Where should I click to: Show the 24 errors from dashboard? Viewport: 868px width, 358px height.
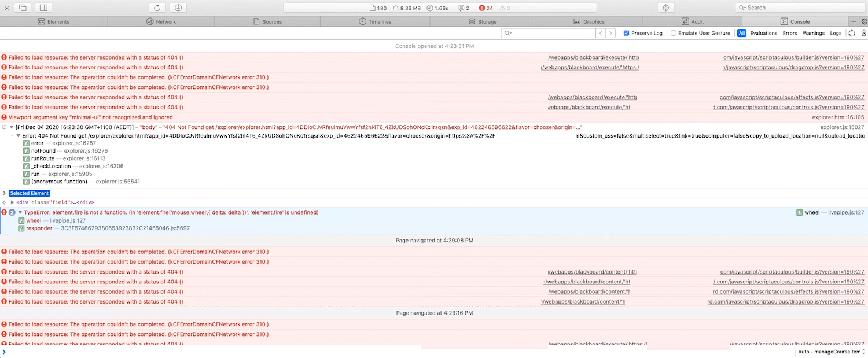pos(486,8)
